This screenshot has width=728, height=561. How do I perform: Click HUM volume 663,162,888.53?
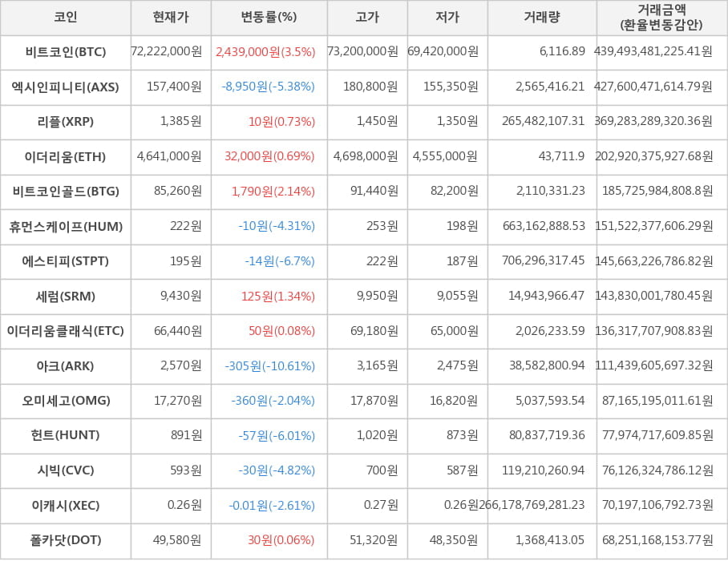(x=544, y=226)
